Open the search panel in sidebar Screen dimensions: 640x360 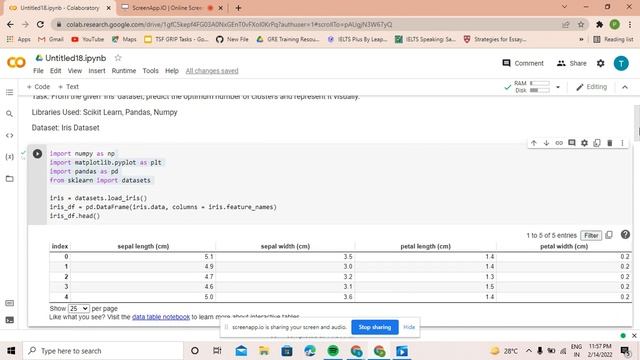pyautogui.click(x=9, y=114)
